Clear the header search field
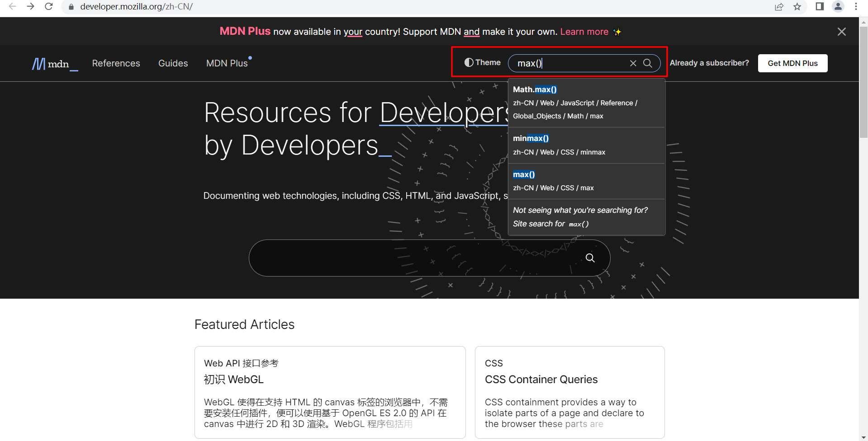This screenshot has width=868, height=441. 633,63
